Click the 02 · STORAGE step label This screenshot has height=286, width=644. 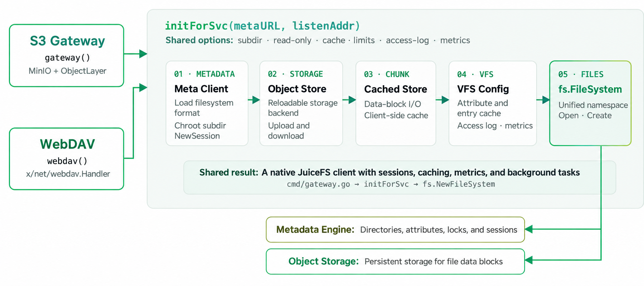click(x=295, y=74)
